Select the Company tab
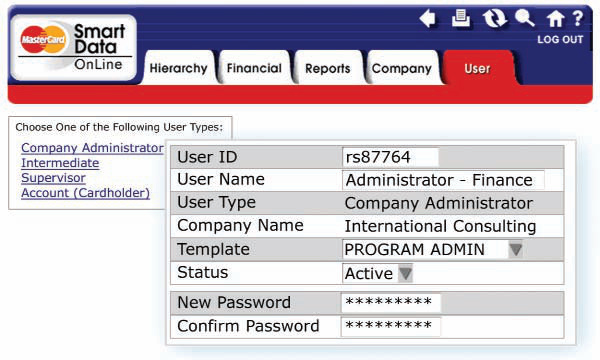Image resolution: width=600 pixels, height=360 pixels. (x=402, y=68)
